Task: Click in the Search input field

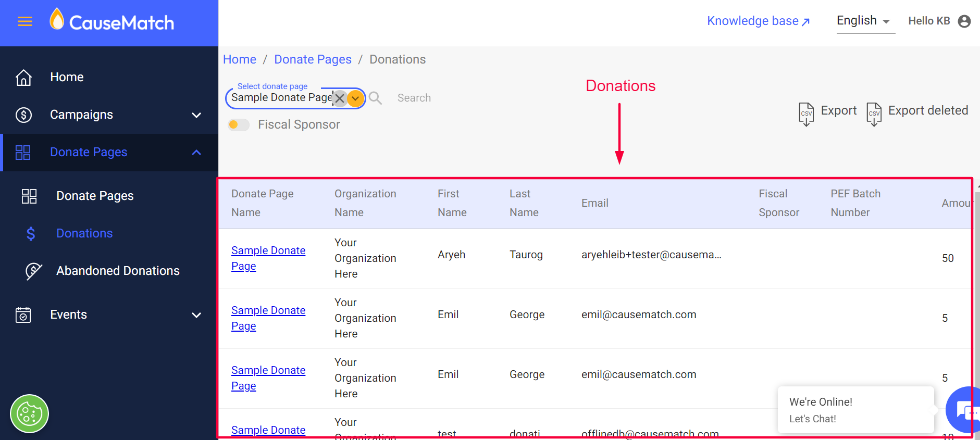Action: click(x=414, y=98)
